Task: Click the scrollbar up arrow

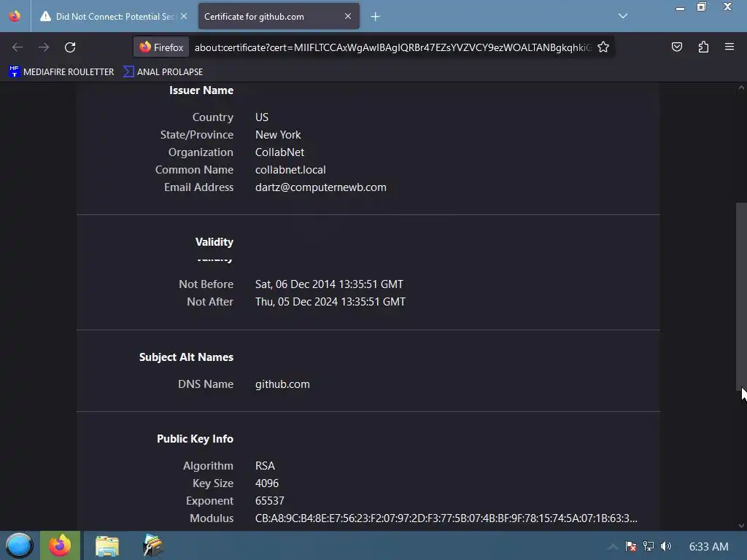Action: click(x=741, y=87)
